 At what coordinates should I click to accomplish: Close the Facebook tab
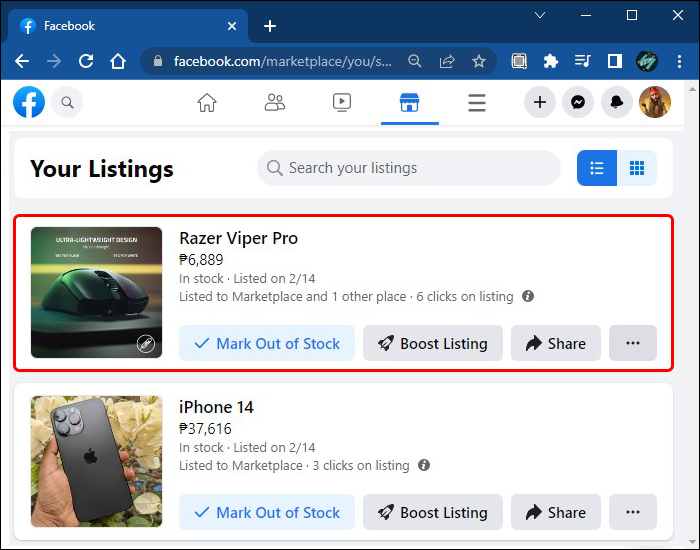[232, 26]
